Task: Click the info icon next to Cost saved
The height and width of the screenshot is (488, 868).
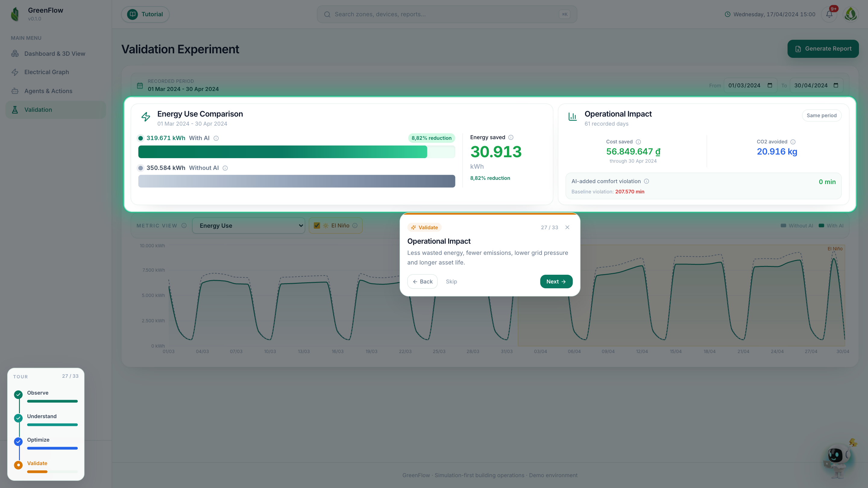Action: pyautogui.click(x=638, y=142)
